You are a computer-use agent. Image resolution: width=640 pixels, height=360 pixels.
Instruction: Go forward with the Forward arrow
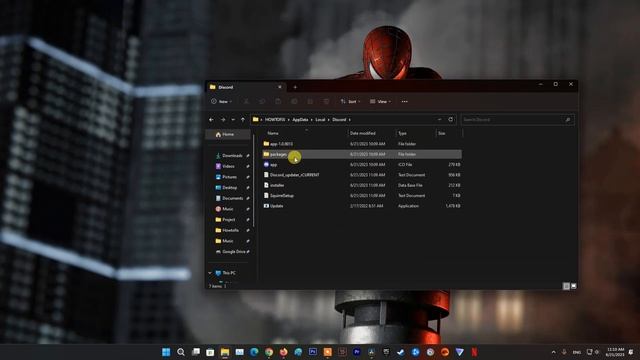coord(223,120)
